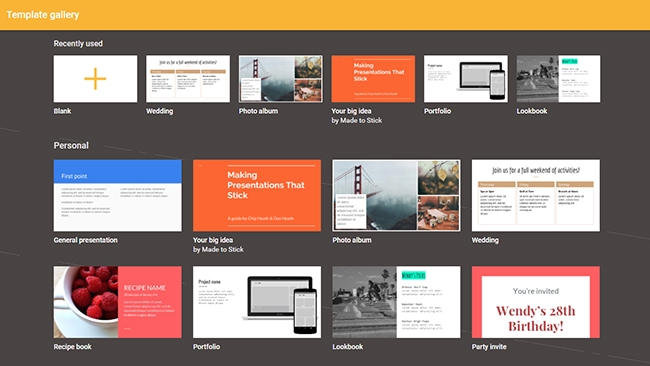650x366 pixels.
Task: Click the 'Lookbook' label in Personal section
Action: pyautogui.click(x=348, y=347)
